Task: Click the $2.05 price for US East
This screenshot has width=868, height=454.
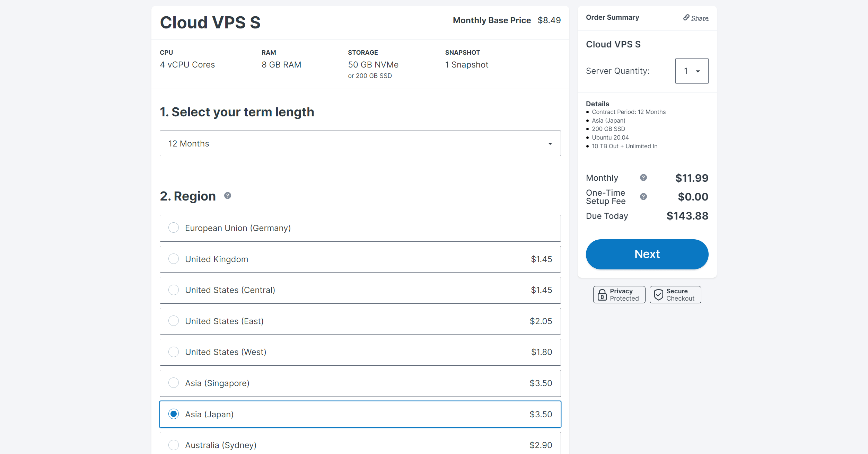Action: pos(541,321)
